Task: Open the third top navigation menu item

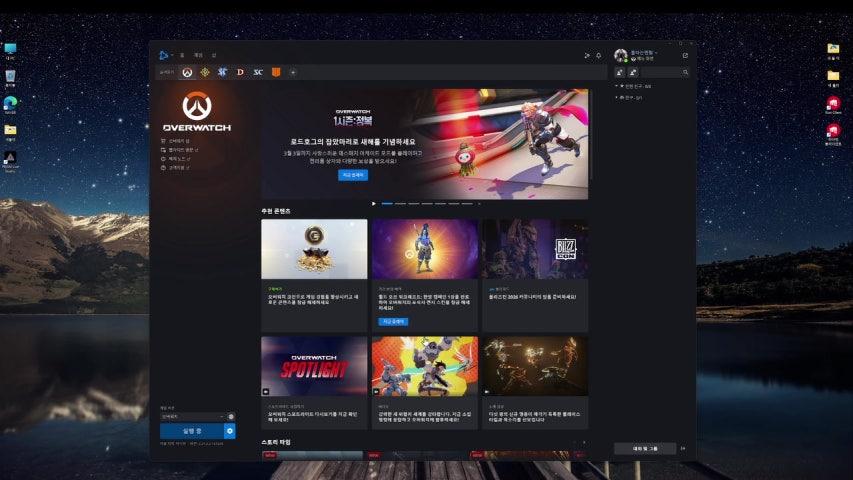Action: pyautogui.click(x=214, y=55)
